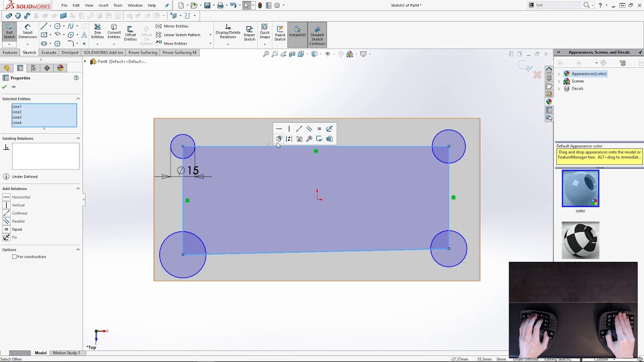Expand the Appearances(color) tree node
The height and width of the screenshot is (362, 644).
tap(559, 74)
